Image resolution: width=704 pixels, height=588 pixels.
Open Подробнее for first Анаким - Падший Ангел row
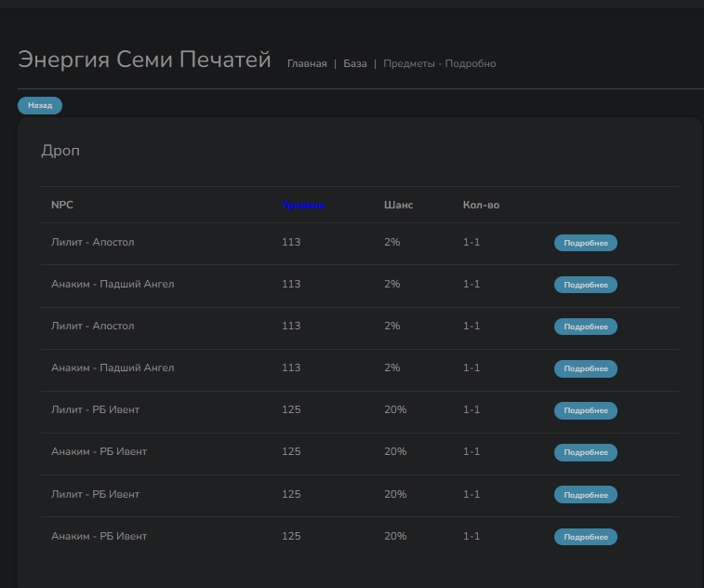(585, 285)
